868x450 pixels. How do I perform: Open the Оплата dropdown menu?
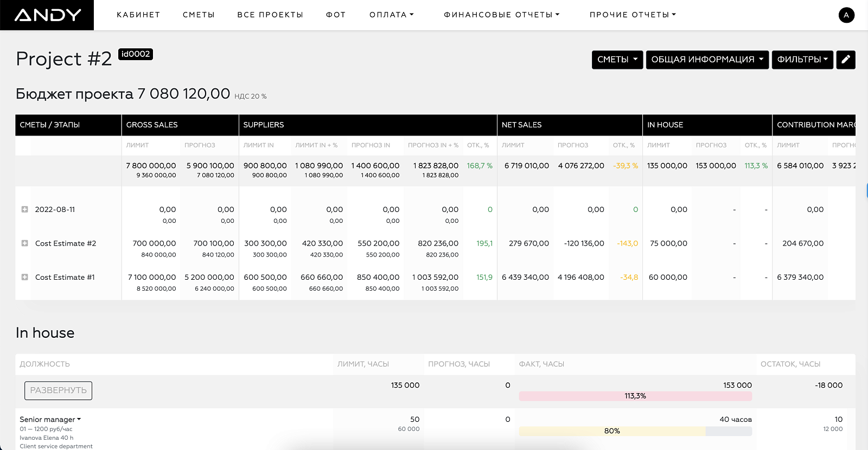tap(391, 15)
